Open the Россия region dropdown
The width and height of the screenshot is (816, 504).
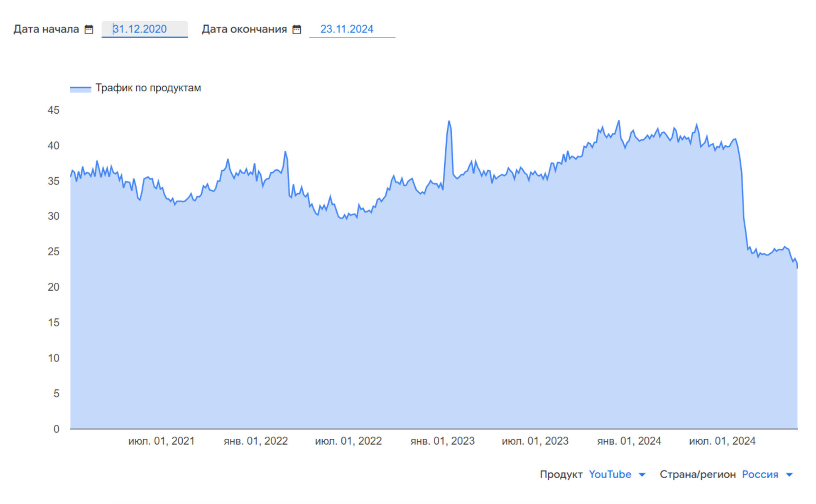(x=760, y=474)
